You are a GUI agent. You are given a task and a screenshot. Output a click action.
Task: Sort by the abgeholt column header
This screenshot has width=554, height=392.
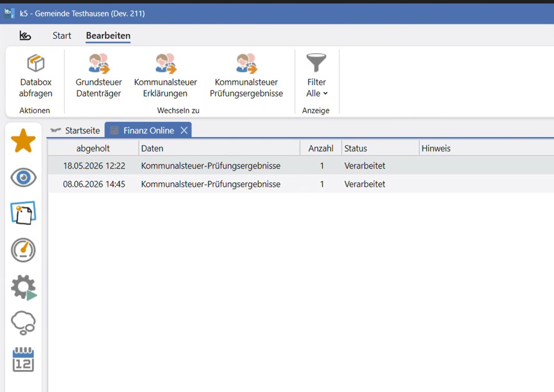(x=93, y=148)
